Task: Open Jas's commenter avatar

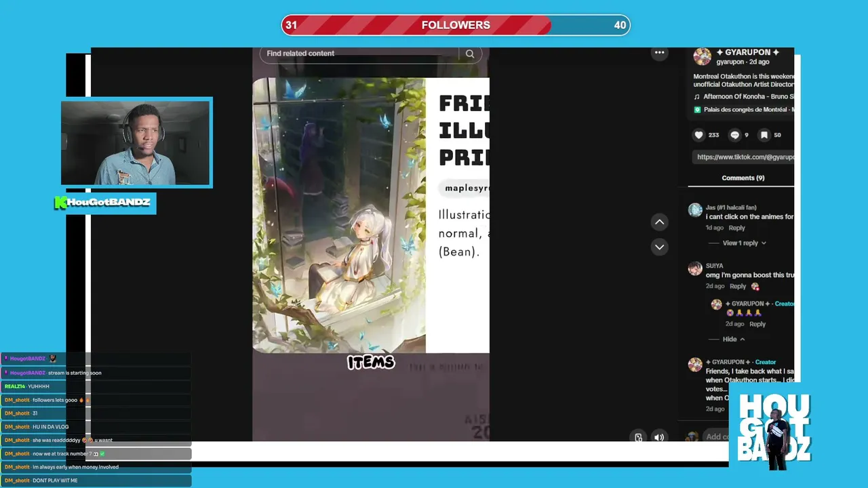Action: [x=695, y=210]
